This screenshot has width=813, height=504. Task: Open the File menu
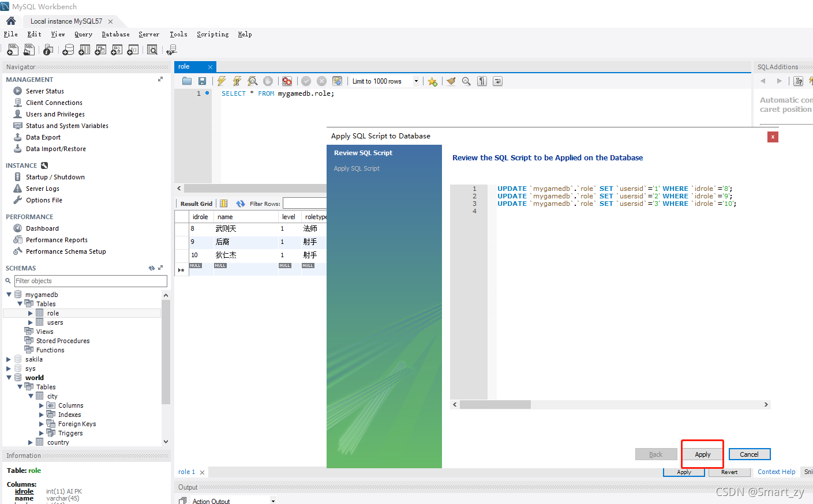(11, 35)
